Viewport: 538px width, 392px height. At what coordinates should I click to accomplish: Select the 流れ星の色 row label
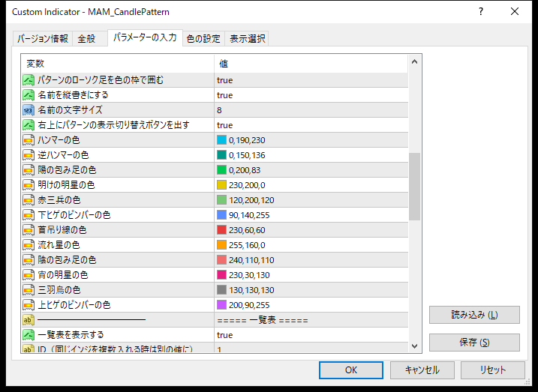pyautogui.click(x=59, y=245)
